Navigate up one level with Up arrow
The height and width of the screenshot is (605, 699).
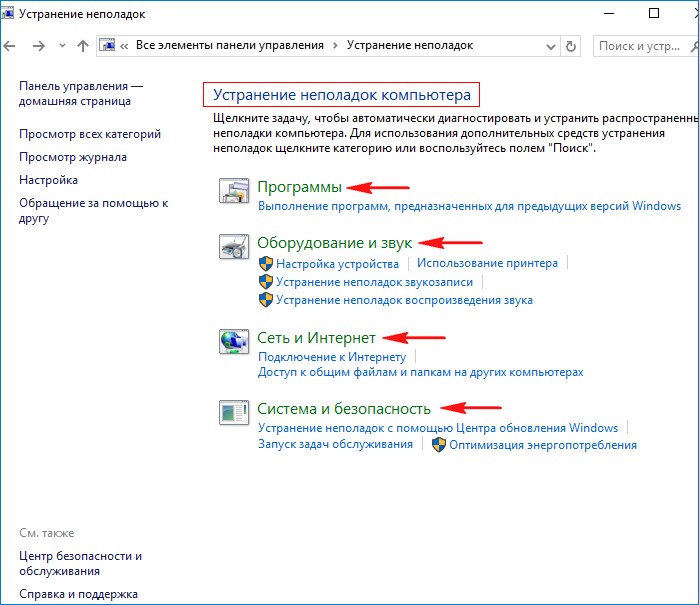point(83,45)
